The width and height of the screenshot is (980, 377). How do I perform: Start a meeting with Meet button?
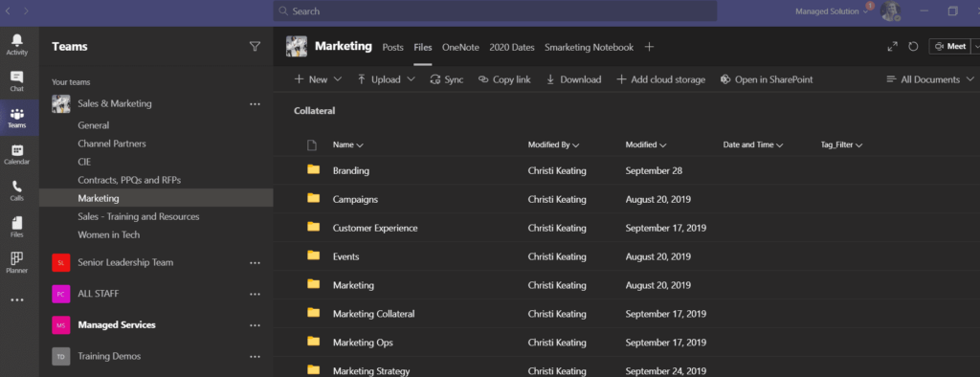(950, 46)
